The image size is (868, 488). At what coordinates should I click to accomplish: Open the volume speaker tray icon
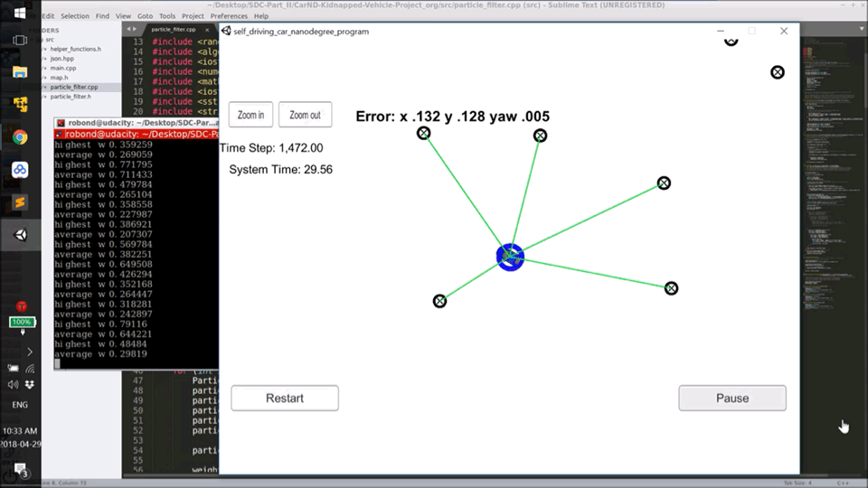coord(13,385)
